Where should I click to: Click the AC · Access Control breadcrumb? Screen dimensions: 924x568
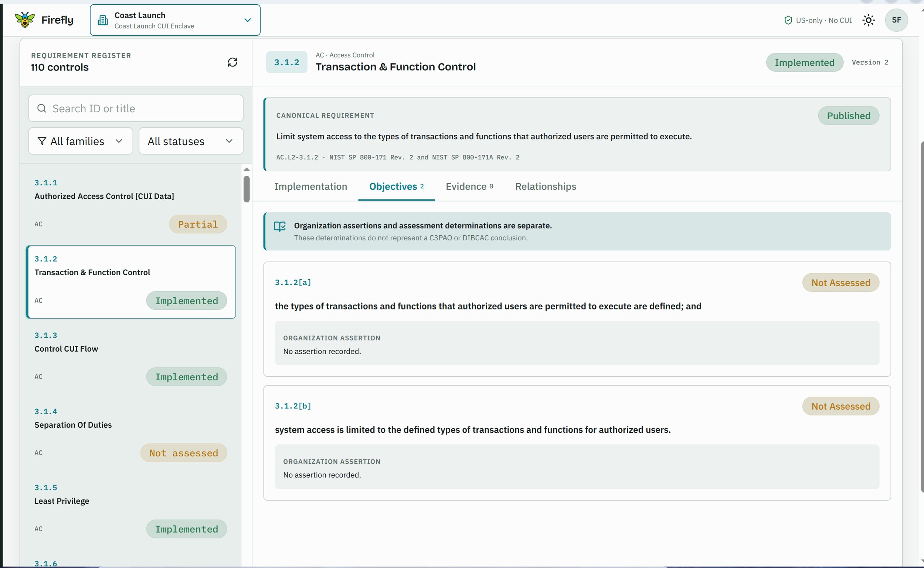pos(345,55)
